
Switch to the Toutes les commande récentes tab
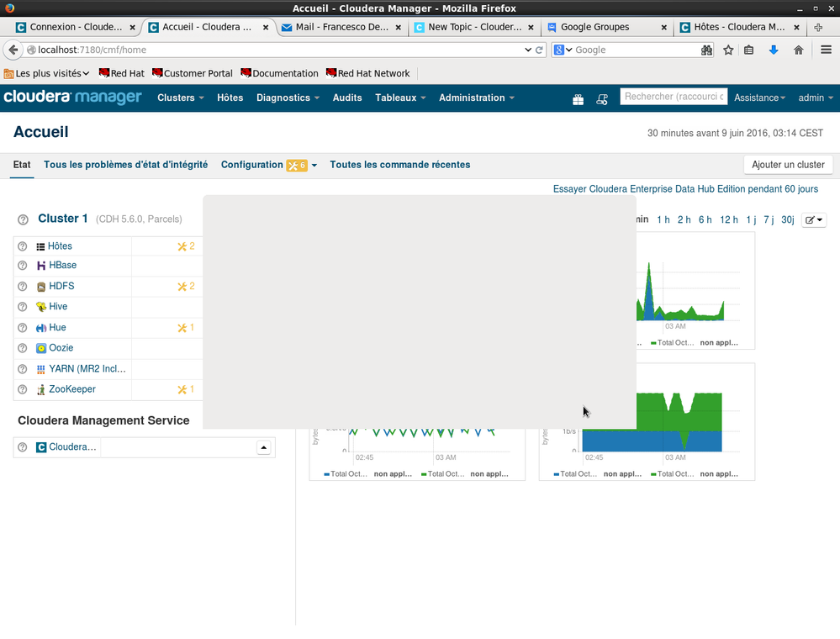[x=399, y=165]
